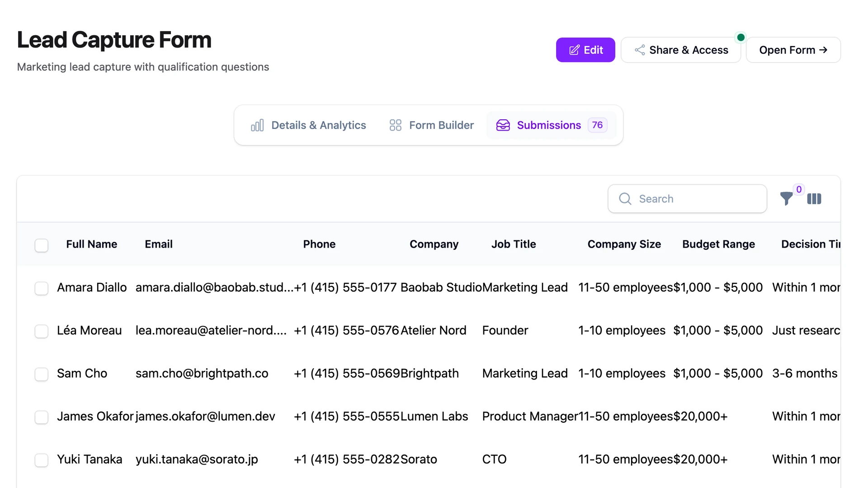Click the 76 submissions count badge

pos(597,125)
